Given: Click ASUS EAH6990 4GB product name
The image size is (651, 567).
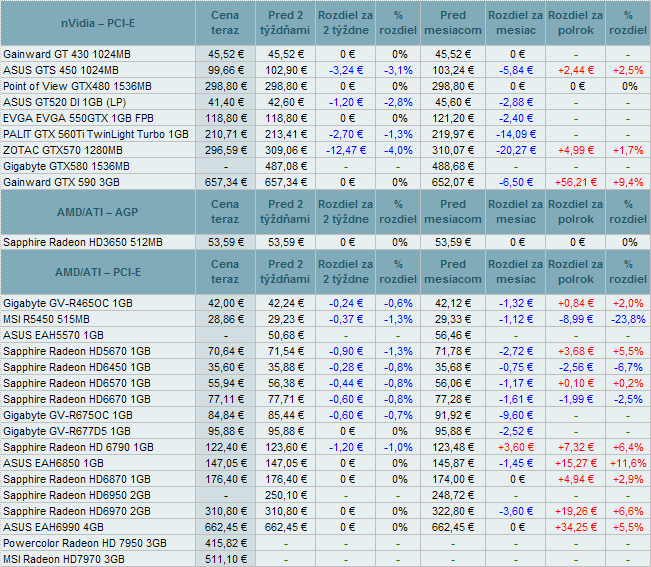Looking at the screenshot, I should [x=54, y=527].
